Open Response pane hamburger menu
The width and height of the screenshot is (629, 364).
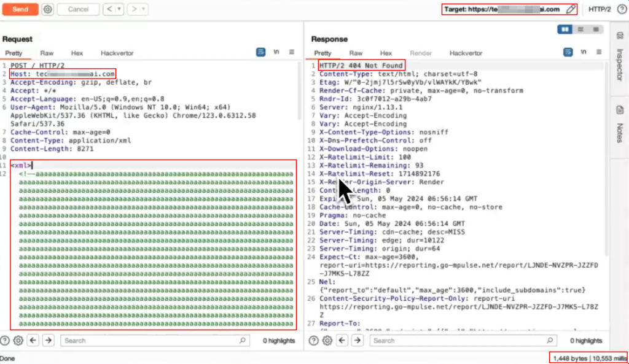[x=599, y=52]
